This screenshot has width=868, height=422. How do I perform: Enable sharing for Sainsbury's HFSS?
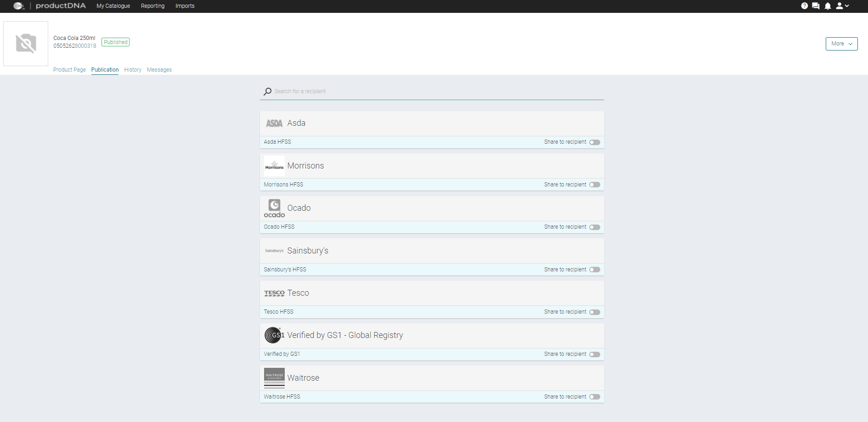point(595,270)
